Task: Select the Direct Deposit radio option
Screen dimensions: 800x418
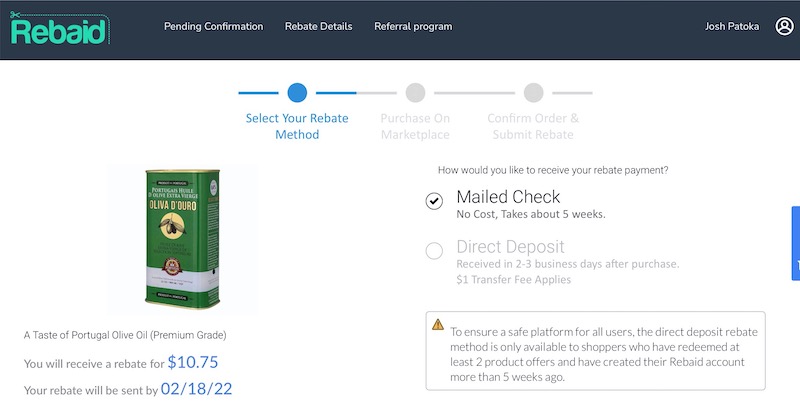Action: tap(434, 251)
